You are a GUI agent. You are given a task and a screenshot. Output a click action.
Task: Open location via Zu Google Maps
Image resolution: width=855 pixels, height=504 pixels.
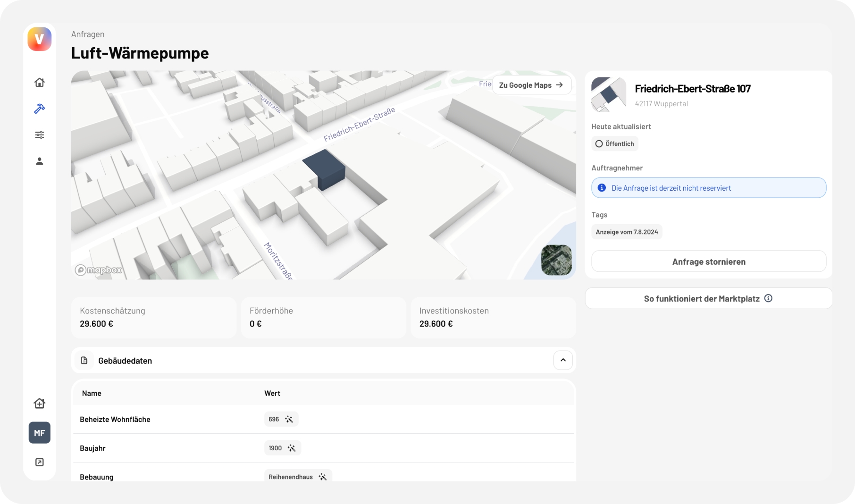coord(531,85)
